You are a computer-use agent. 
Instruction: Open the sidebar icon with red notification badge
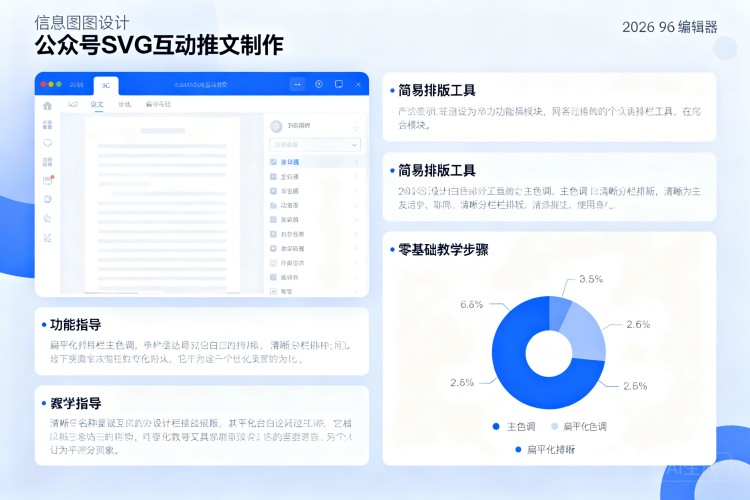pyautogui.click(x=48, y=180)
